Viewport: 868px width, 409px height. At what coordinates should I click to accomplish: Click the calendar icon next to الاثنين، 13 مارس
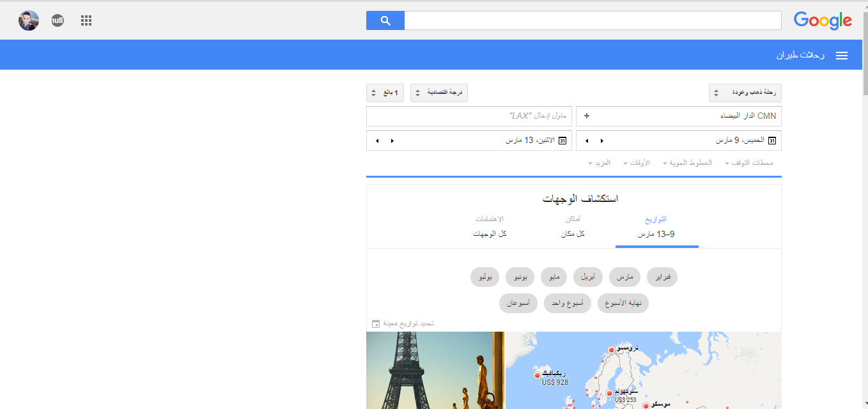point(562,141)
